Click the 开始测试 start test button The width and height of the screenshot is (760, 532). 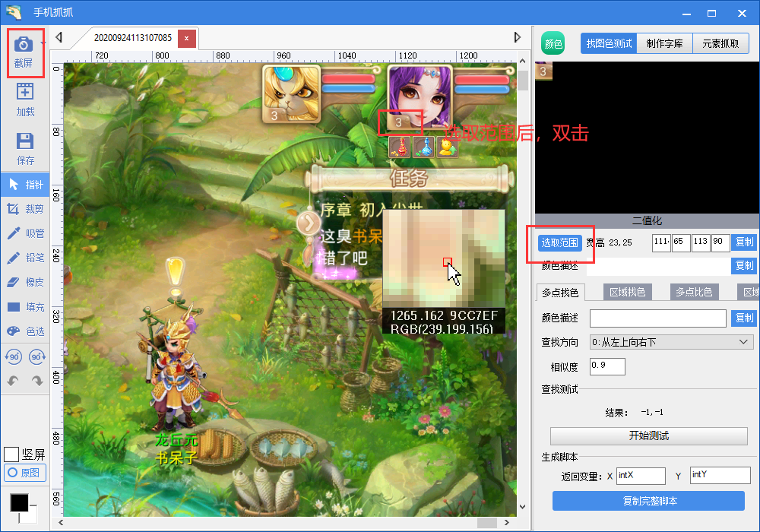pos(649,435)
